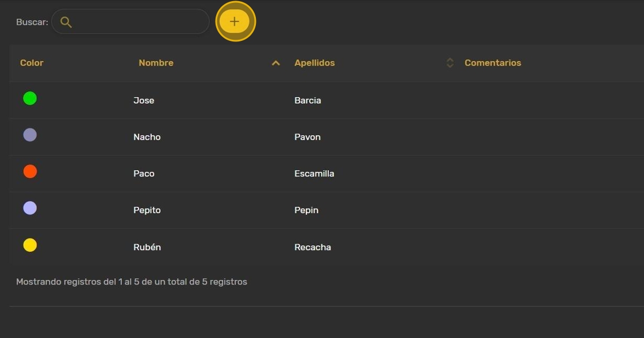This screenshot has width=644, height=338.
Task: Sort by the Nombre column header
Action: point(156,63)
